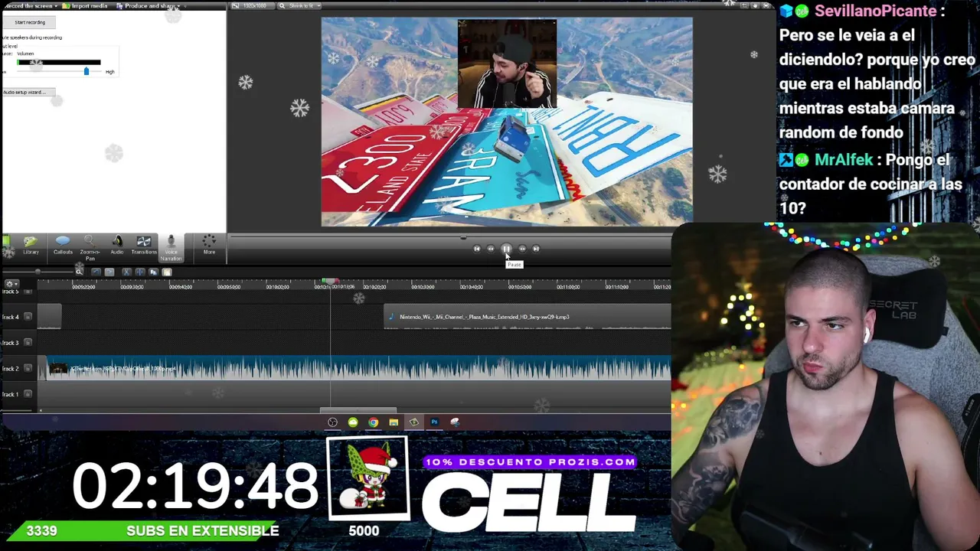Image resolution: width=980 pixels, height=551 pixels.
Task: Open the timeline gear settings dropdown
Action: coord(11,284)
